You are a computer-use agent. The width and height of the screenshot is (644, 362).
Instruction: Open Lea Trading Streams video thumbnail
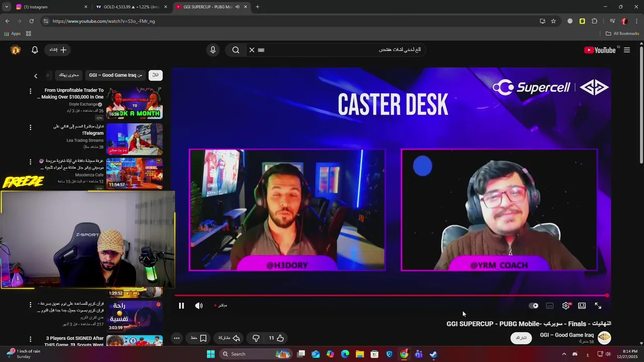pos(134,139)
